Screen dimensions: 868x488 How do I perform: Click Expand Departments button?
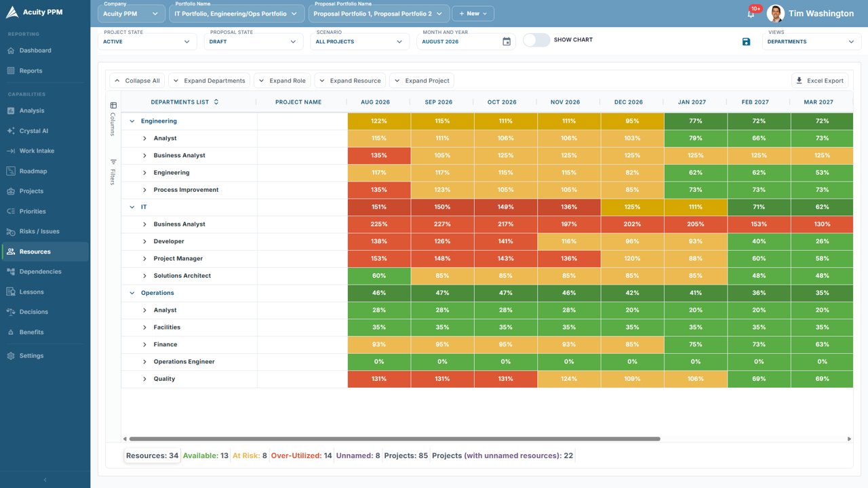[x=209, y=81]
